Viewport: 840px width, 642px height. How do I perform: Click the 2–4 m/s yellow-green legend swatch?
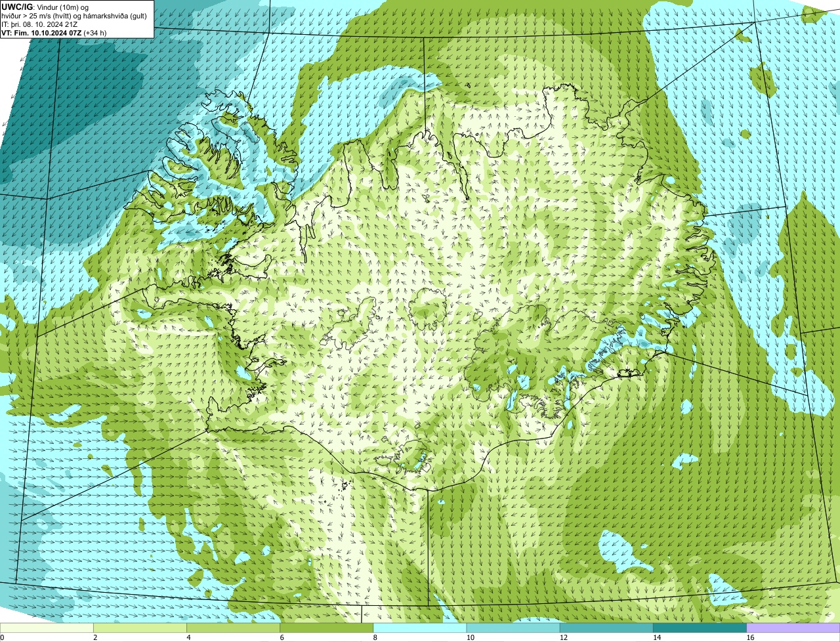click(140, 628)
